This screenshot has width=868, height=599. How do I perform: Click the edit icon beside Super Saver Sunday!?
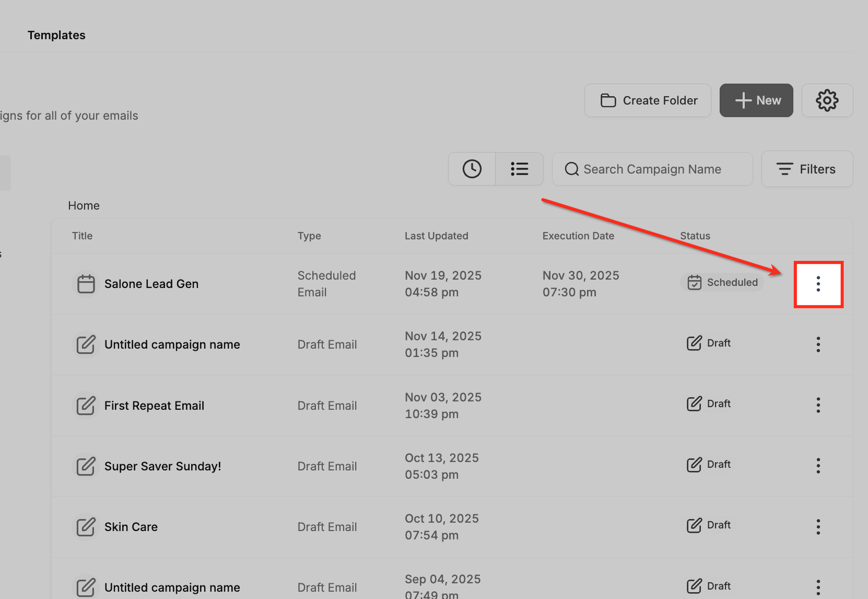(86, 466)
